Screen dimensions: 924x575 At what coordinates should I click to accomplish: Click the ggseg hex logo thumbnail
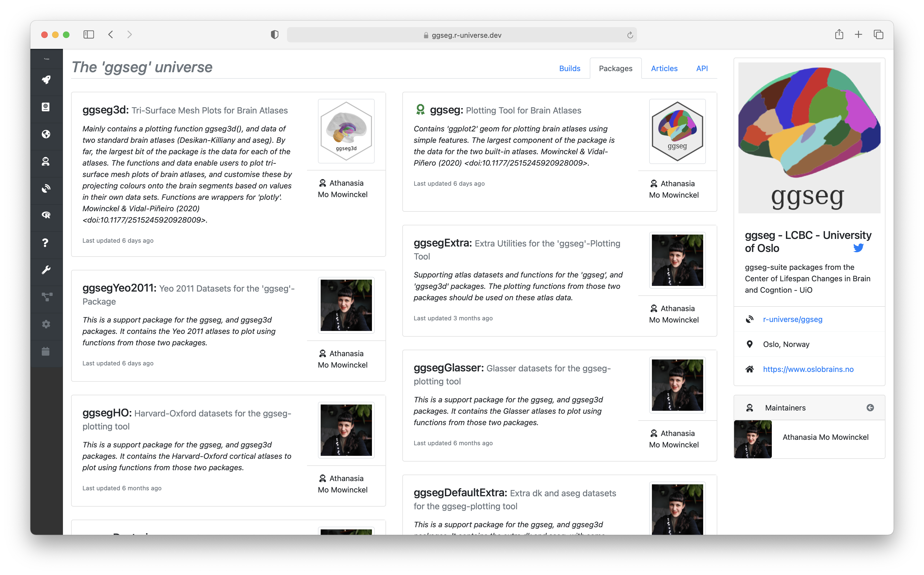pyautogui.click(x=677, y=131)
